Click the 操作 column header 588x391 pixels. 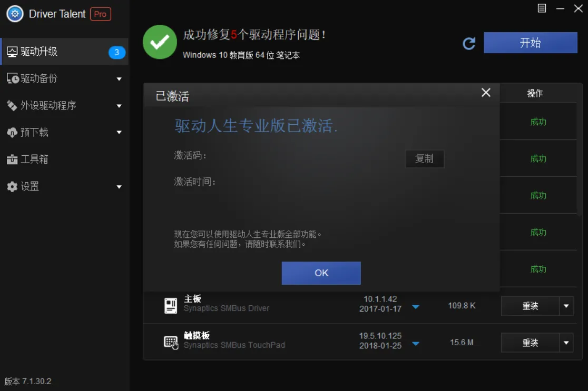tap(535, 93)
